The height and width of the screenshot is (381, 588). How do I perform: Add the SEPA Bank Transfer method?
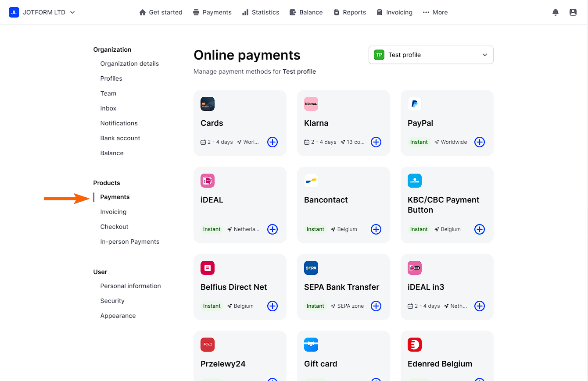click(x=376, y=306)
